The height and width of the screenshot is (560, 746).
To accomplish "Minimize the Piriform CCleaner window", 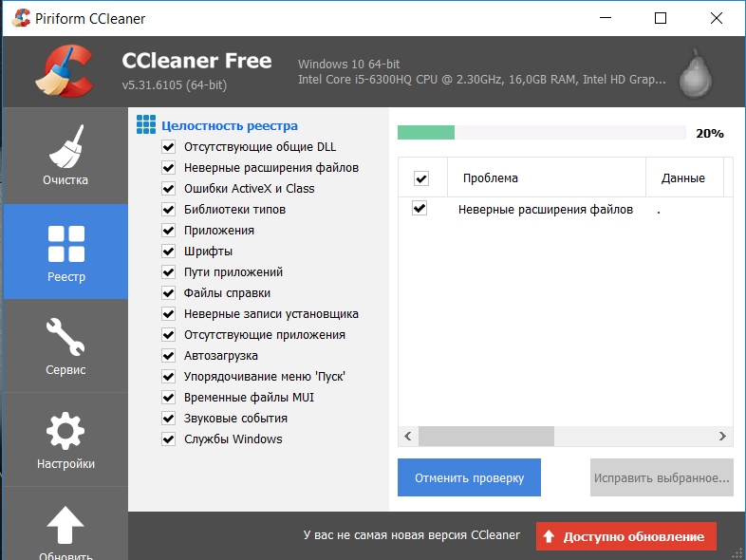I will (606, 18).
